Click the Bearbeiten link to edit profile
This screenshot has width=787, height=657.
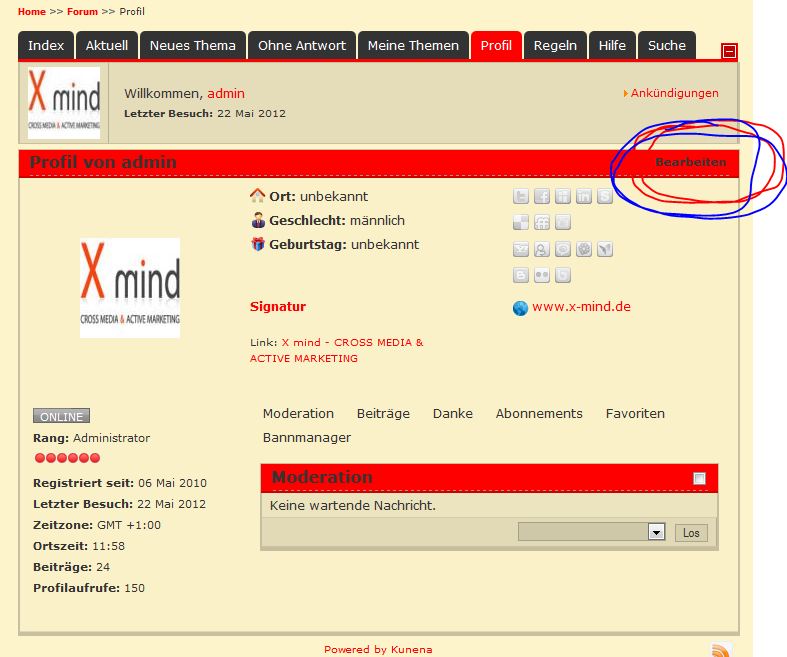point(690,162)
